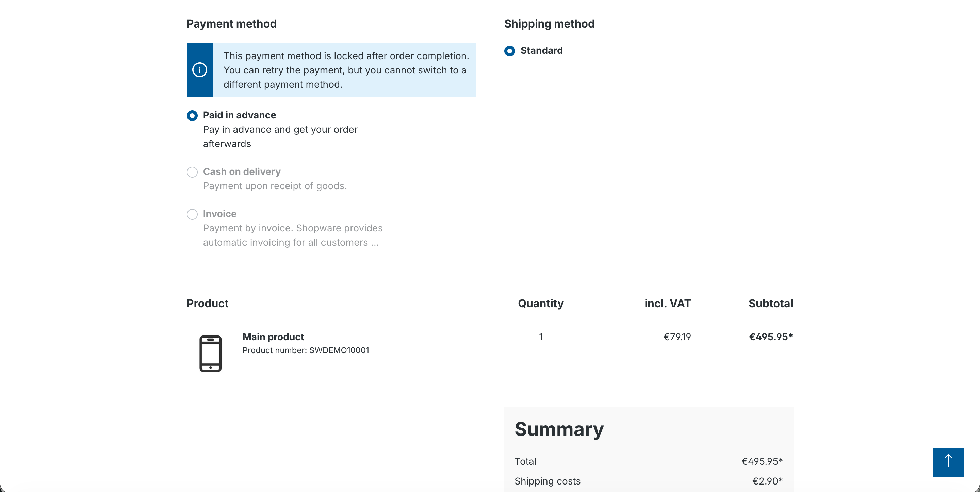Click the Shipping costs row in summary
This screenshot has height=492, width=980.
(648, 481)
